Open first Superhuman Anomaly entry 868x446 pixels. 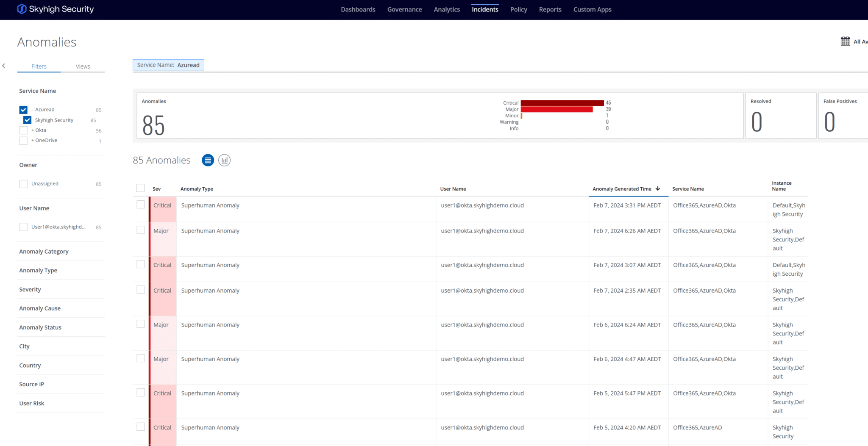pyautogui.click(x=210, y=205)
